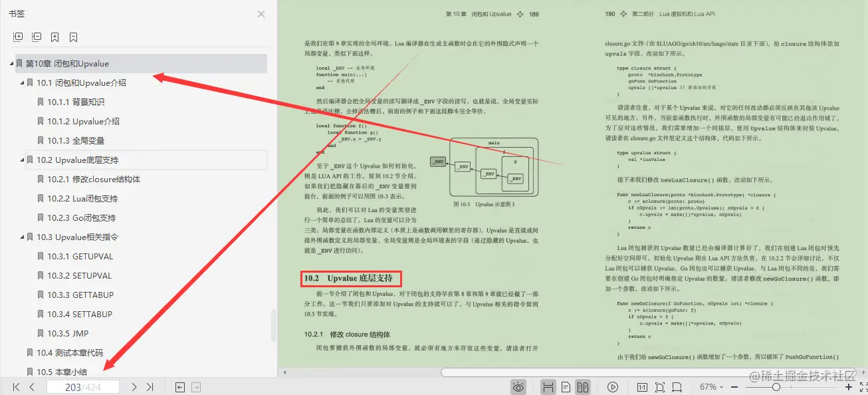The image size is (868, 395).
Task: Rotate the current page
Action: pyautogui.click(x=677, y=386)
